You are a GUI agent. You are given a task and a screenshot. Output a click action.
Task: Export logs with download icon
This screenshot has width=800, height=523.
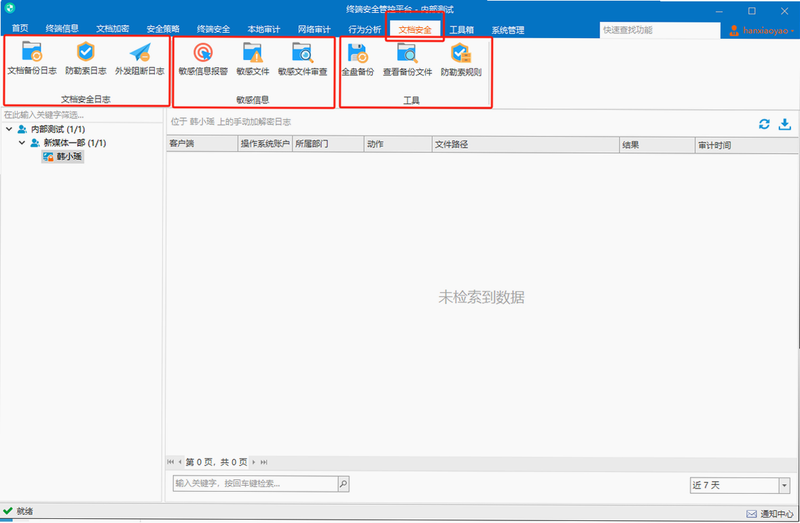click(785, 124)
